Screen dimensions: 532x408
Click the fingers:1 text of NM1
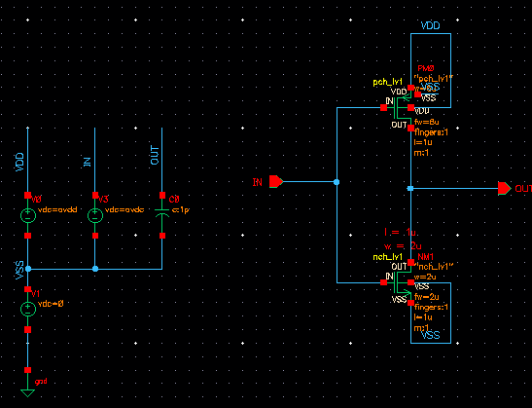click(x=431, y=307)
